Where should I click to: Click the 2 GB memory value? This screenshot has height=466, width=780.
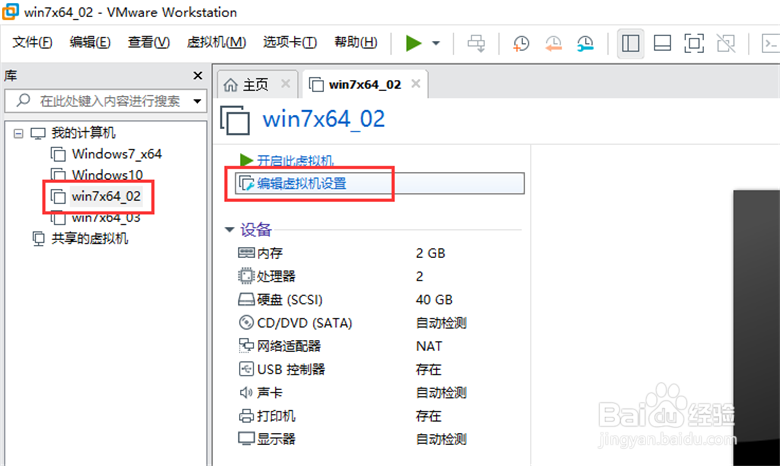point(430,253)
